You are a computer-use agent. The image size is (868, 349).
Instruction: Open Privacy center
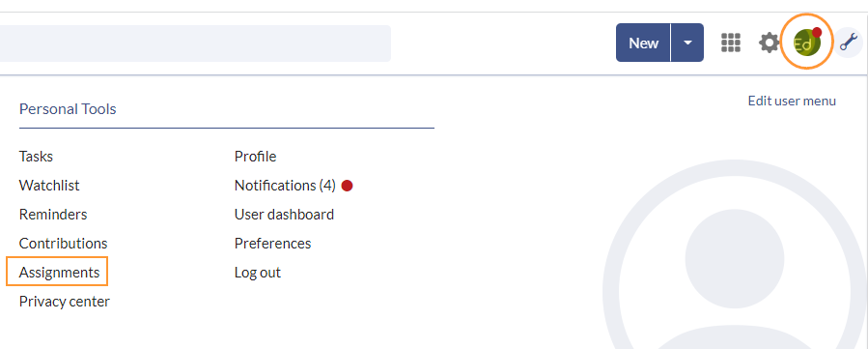[65, 302]
